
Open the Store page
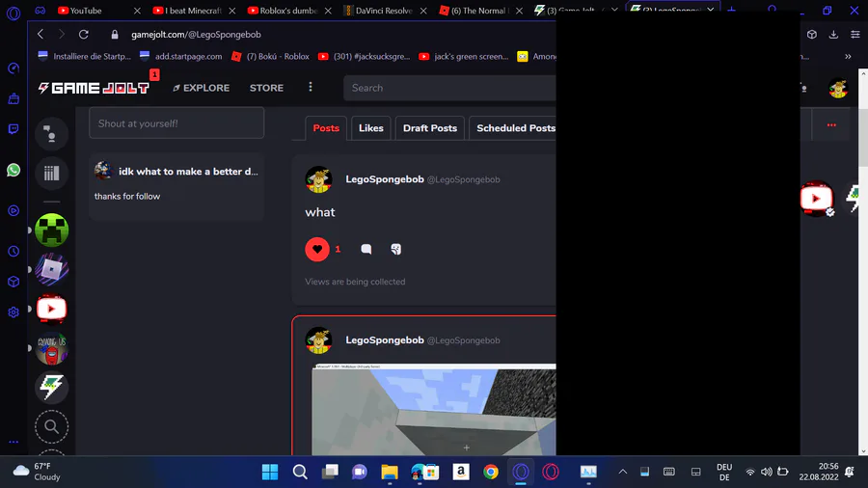(266, 88)
